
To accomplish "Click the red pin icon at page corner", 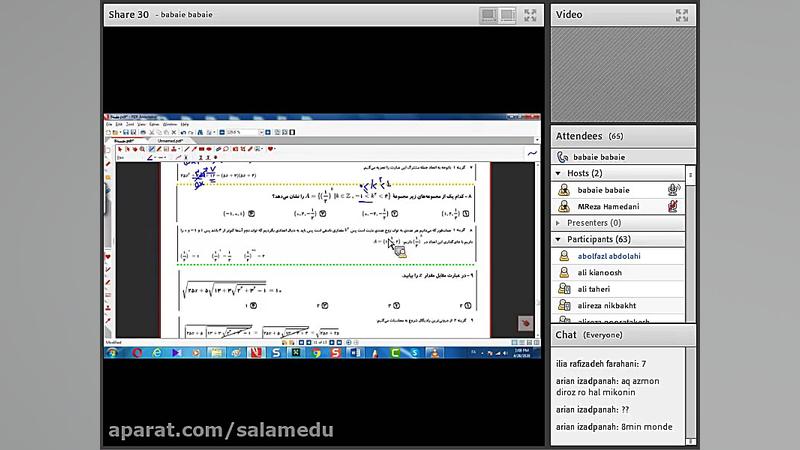I will pos(526,323).
